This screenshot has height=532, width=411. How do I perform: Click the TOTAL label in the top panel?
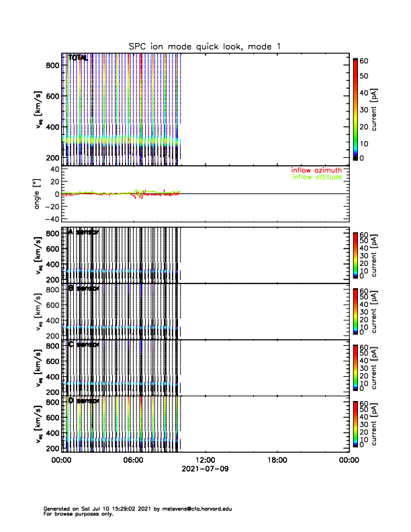(x=78, y=58)
